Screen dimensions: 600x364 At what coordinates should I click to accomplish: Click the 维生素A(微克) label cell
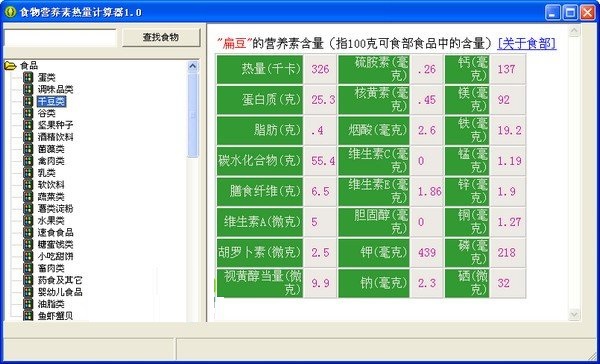(x=260, y=222)
